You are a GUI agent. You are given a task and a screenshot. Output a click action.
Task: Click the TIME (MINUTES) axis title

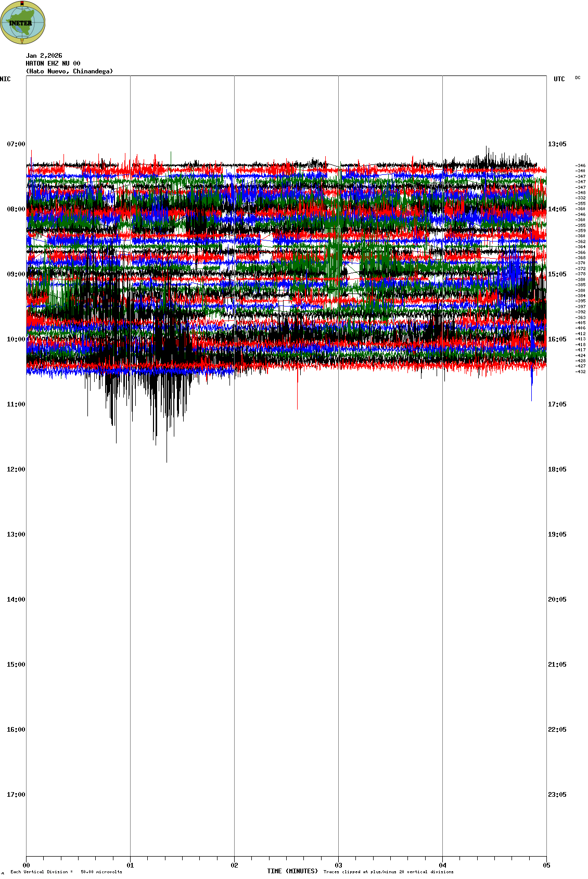tap(292, 871)
